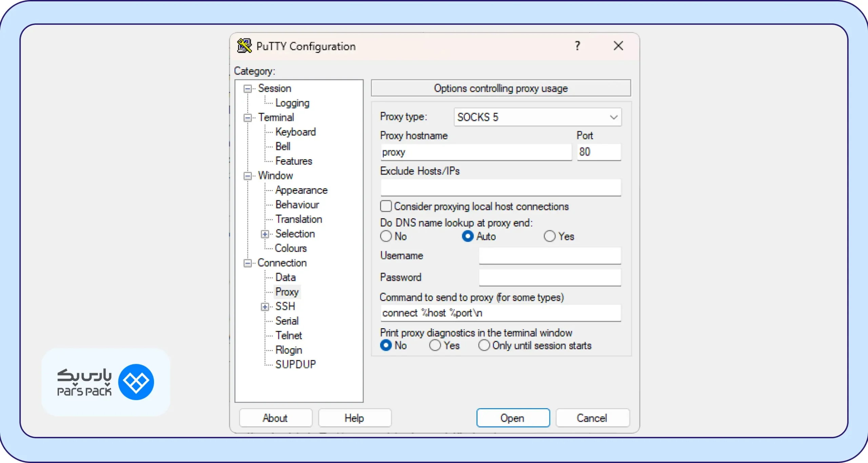Open the Telnet settings category

[289, 335]
